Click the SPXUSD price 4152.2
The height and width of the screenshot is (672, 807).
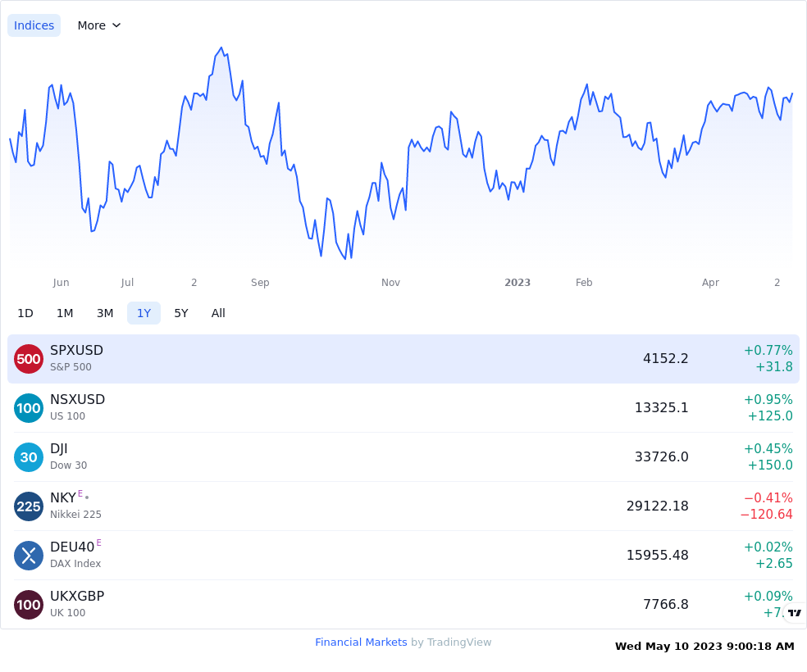[x=665, y=358]
